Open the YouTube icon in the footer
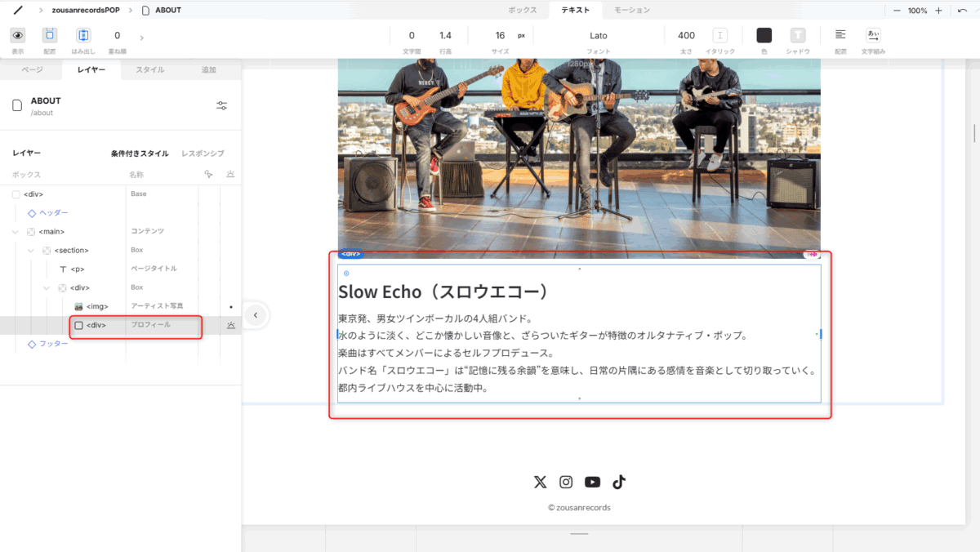 tap(592, 482)
